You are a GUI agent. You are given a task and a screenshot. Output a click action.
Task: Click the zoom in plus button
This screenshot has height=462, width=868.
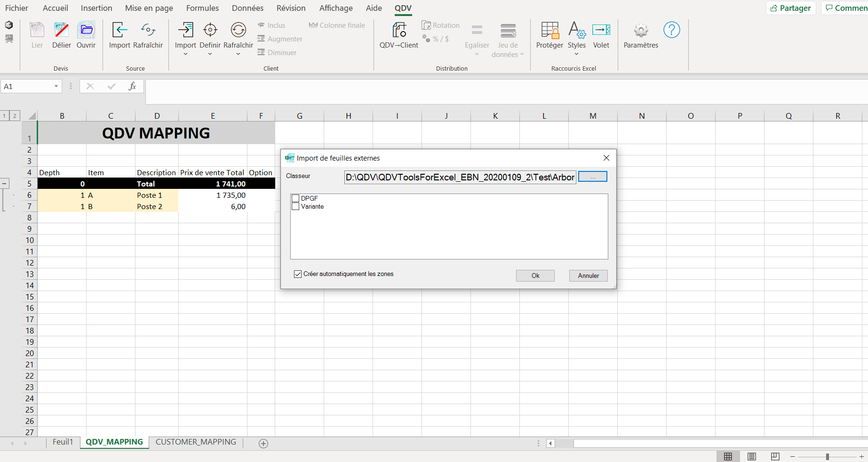(861, 457)
